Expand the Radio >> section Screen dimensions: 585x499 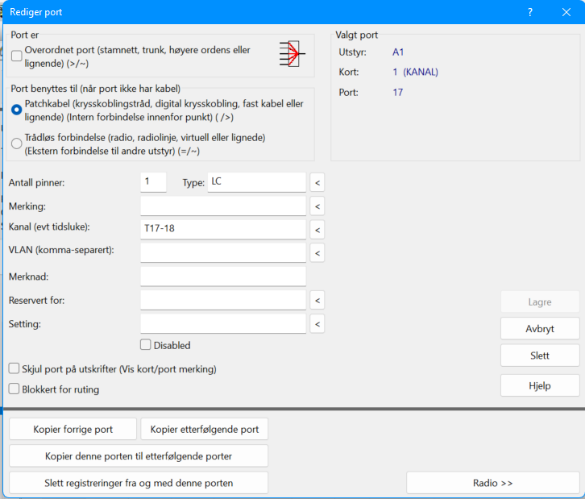point(492,483)
